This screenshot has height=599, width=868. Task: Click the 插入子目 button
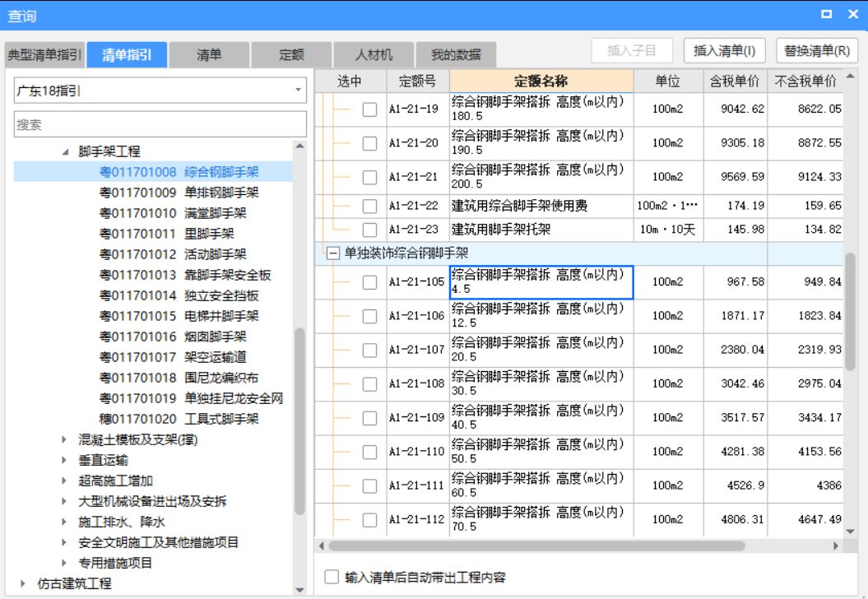[x=630, y=50]
